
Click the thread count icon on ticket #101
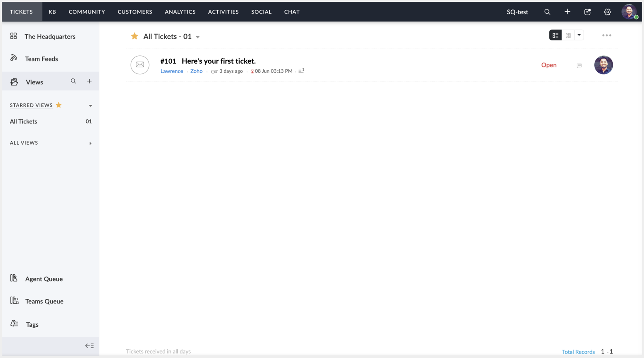(x=301, y=70)
